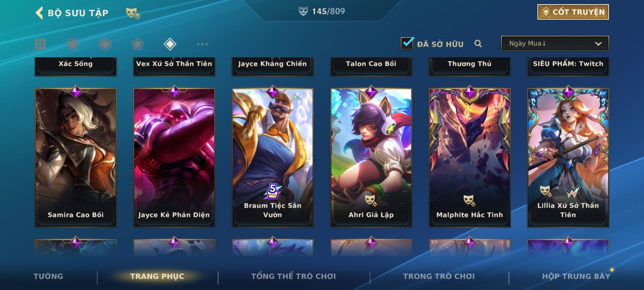Select the Samira Cao Bồi skin card
Image resolution: width=644 pixels, height=290 pixels.
pyautogui.click(x=76, y=158)
